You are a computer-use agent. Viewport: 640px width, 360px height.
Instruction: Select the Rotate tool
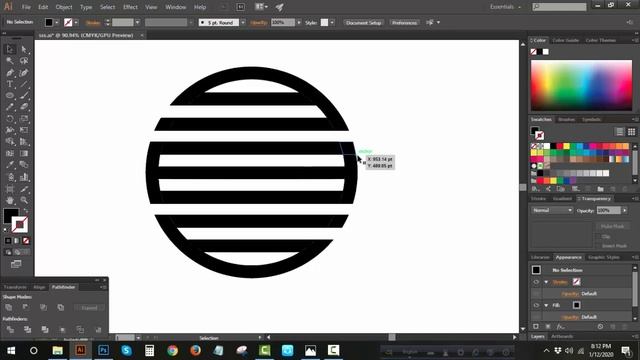tap(10, 119)
